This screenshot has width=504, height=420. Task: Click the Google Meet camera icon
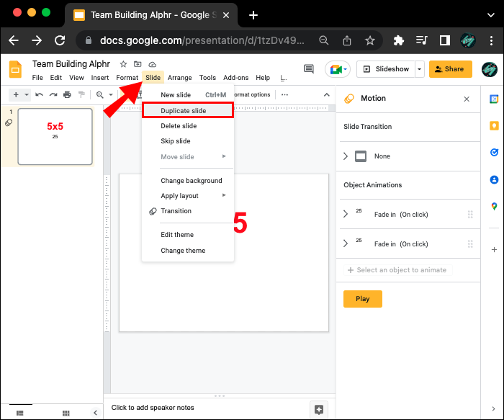pyautogui.click(x=334, y=69)
